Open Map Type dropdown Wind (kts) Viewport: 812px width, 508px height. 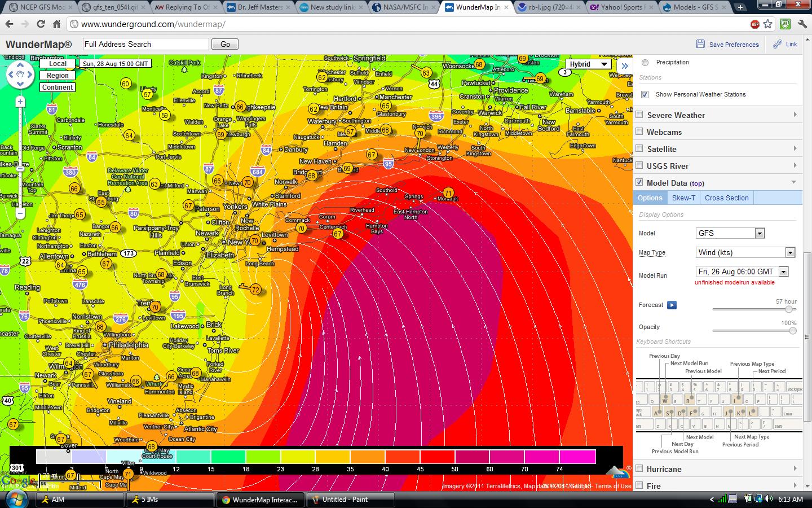click(745, 252)
